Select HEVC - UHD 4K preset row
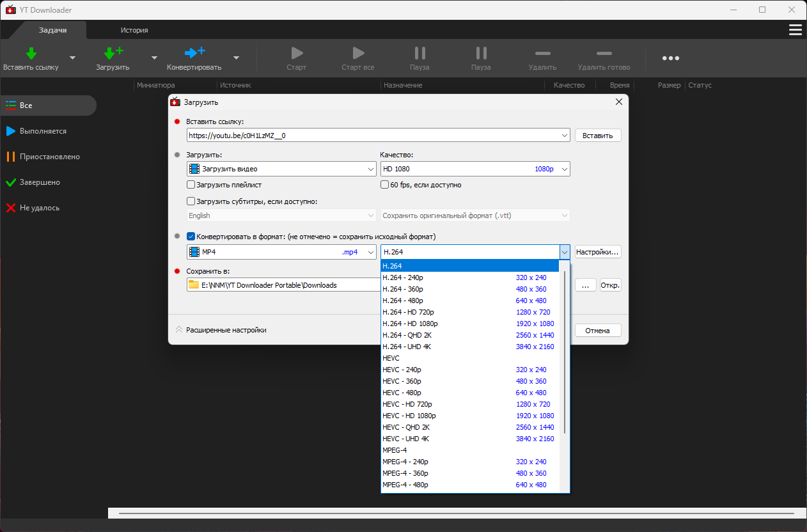807x532 pixels. (x=470, y=439)
